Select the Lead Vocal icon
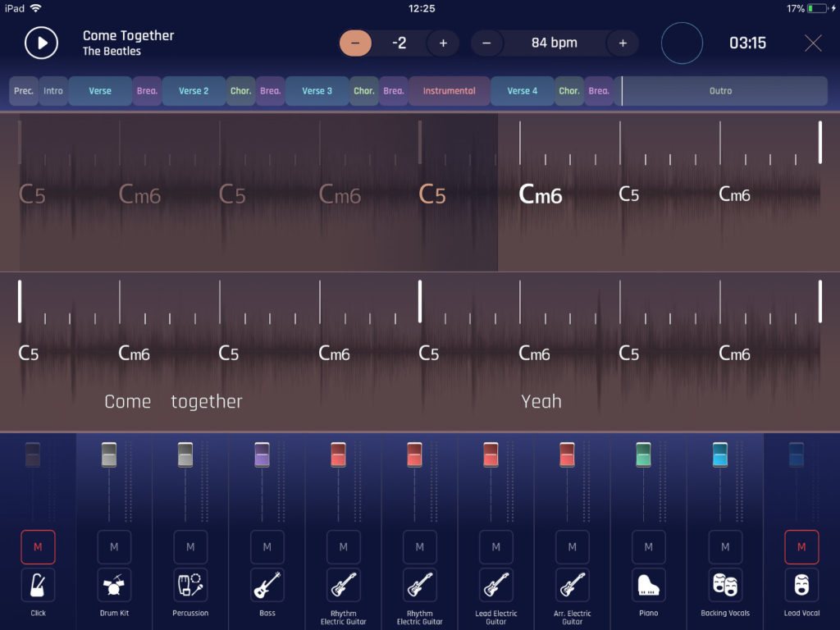The image size is (840, 630). [x=801, y=585]
